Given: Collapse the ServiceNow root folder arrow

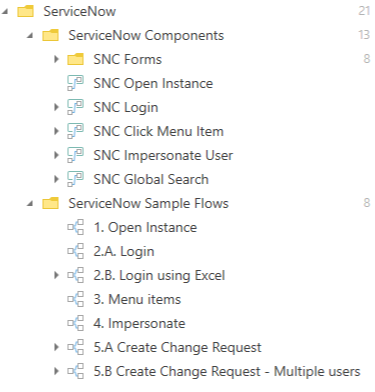Looking at the screenshot, I should [x=5, y=12].
